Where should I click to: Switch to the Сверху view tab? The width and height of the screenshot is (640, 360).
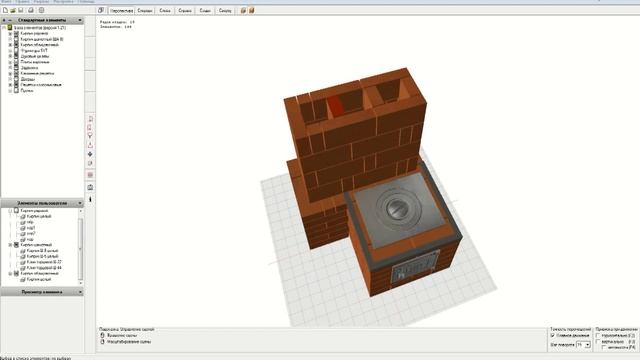click(225, 11)
